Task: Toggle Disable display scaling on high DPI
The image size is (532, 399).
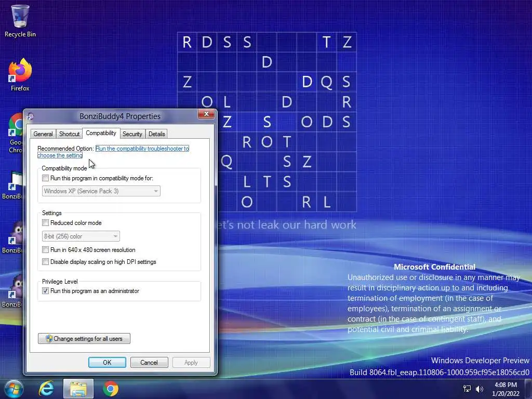Action: tap(46, 262)
